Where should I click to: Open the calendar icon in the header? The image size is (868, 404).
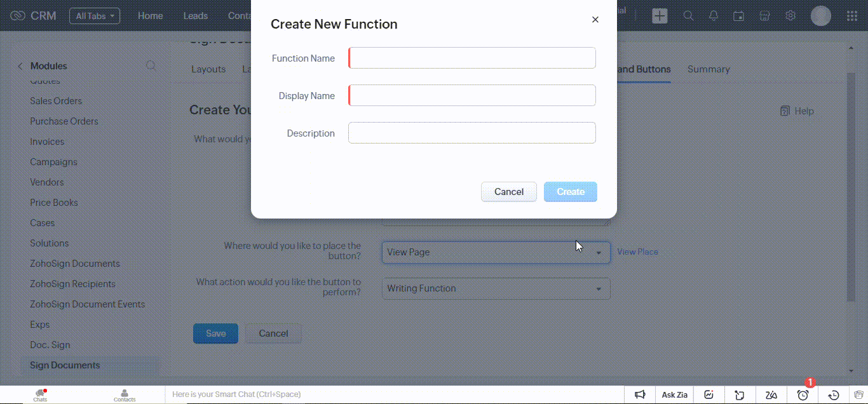coord(739,15)
